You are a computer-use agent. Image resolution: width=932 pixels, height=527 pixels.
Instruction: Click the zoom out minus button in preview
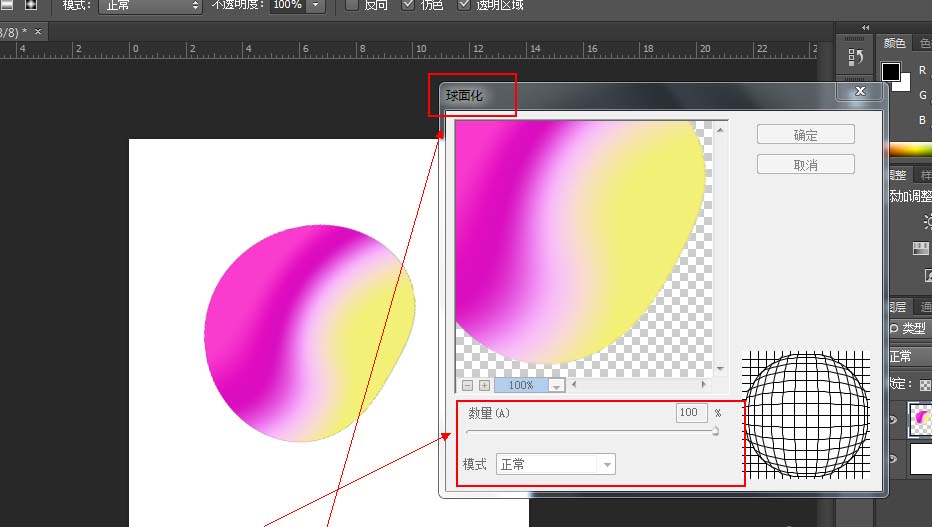(468, 385)
